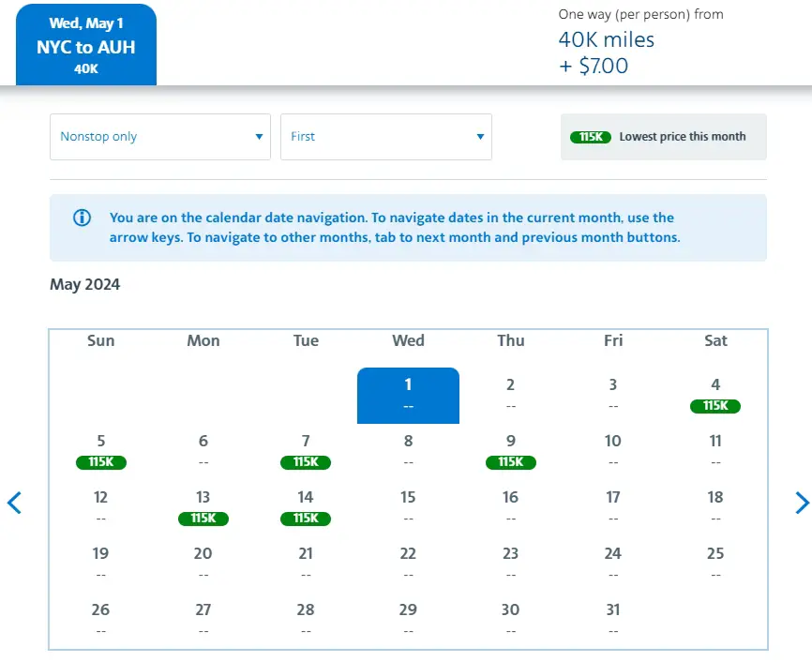The width and height of the screenshot is (812, 662).
Task: Pick May 9 with 115K fare
Action: pos(510,451)
